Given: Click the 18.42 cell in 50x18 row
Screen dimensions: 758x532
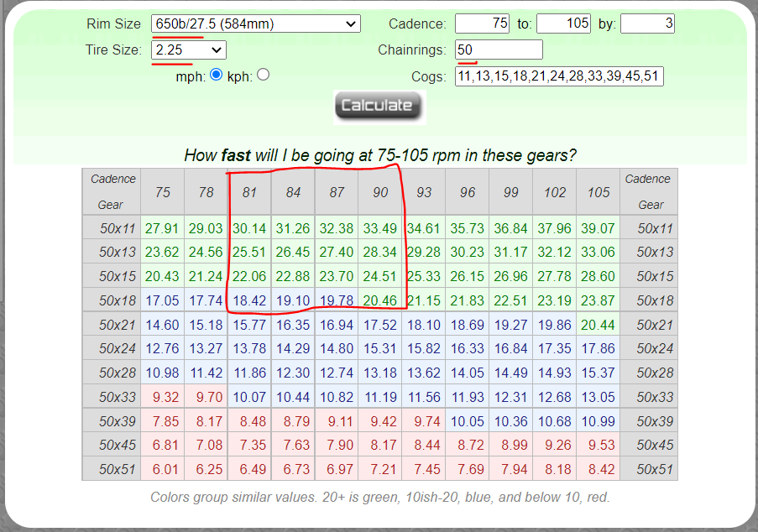Looking at the screenshot, I should pyautogui.click(x=249, y=300).
